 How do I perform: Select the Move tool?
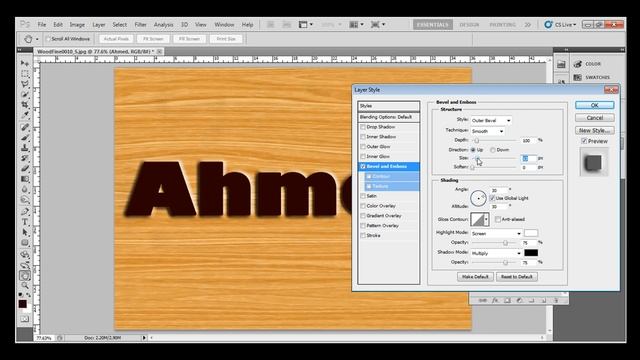pyautogui.click(x=25, y=63)
